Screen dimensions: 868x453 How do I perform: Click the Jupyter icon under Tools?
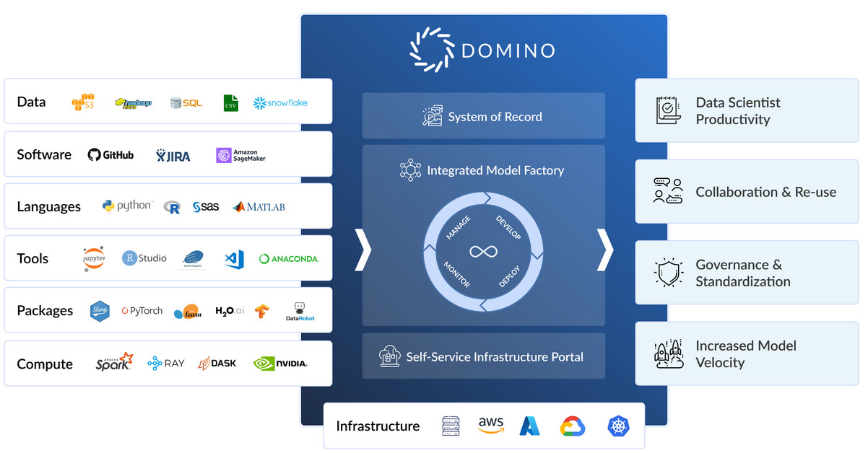point(94,258)
